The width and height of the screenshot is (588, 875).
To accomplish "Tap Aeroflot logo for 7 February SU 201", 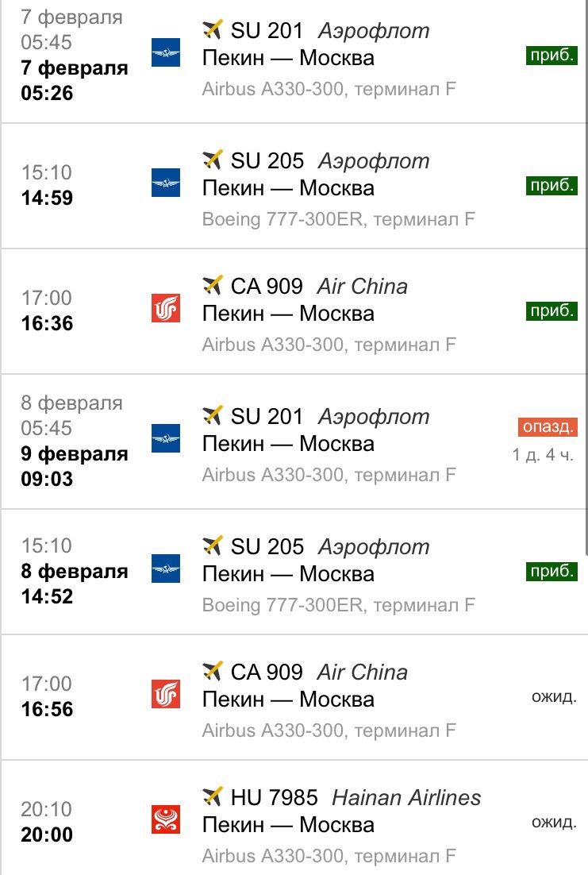I will 166,52.
